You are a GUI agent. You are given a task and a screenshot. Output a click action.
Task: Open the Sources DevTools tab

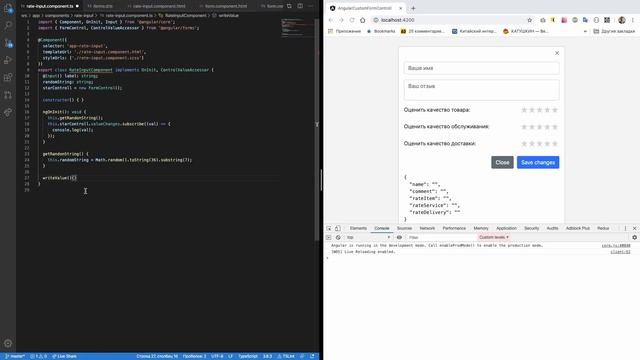click(404, 228)
